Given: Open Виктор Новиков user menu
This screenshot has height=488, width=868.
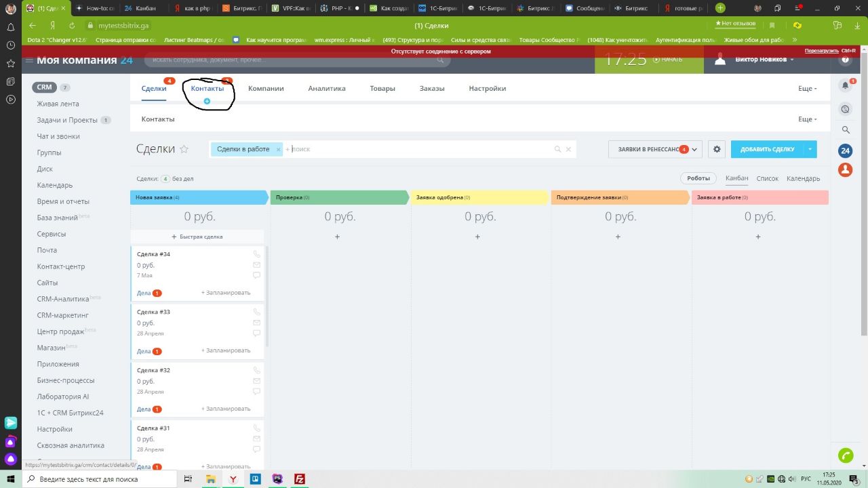Looking at the screenshot, I should (764, 60).
